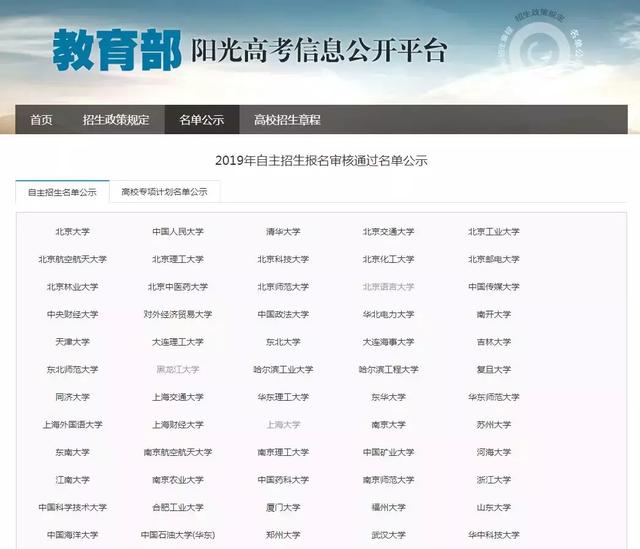Open the 北京中医药大学 link
This screenshot has width=640, height=549.
(178, 287)
